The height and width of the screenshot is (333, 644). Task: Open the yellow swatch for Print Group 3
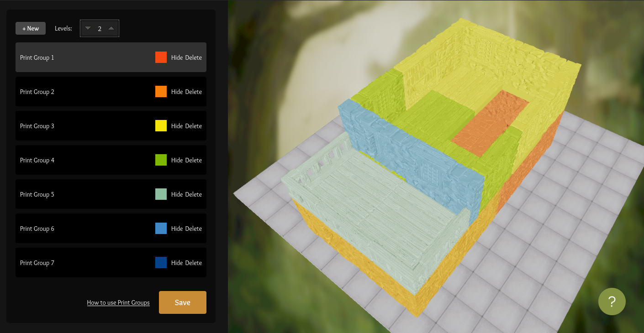point(161,126)
